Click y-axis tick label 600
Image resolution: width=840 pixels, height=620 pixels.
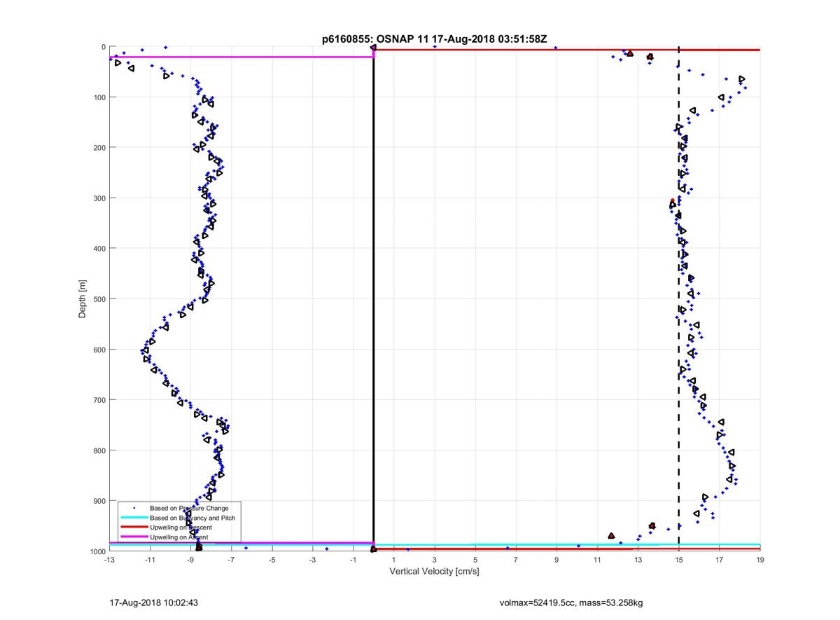pos(98,350)
